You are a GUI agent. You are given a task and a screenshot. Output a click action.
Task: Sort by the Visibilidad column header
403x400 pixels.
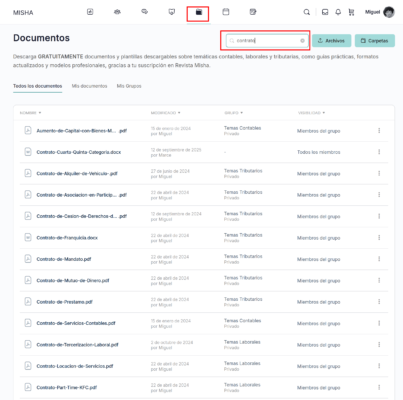(x=311, y=113)
